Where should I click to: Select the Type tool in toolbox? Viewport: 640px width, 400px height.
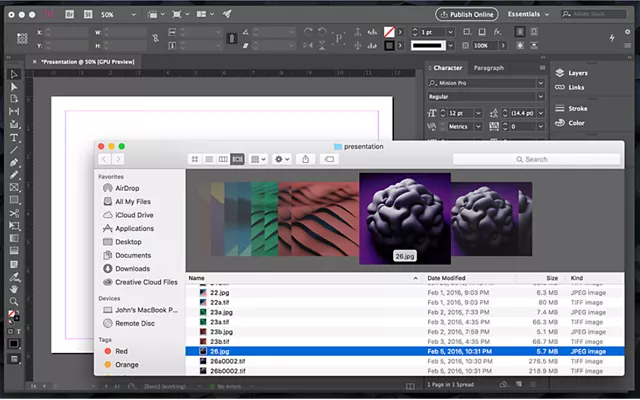(14, 137)
